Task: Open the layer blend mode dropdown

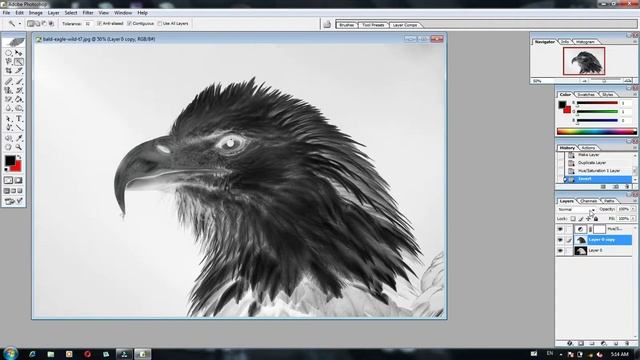Action: point(576,210)
